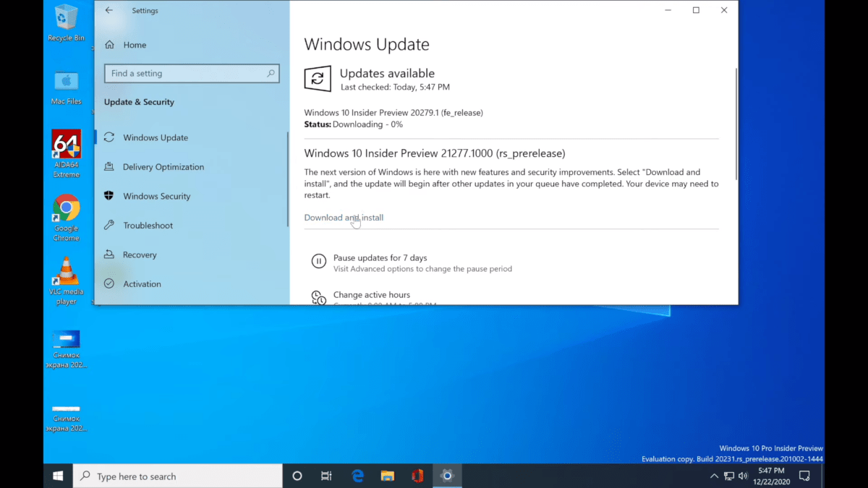Screen dimensions: 868x488
Task: Click the Recovery sidebar icon
Action: pyautogui.click(x=109, y=254)
